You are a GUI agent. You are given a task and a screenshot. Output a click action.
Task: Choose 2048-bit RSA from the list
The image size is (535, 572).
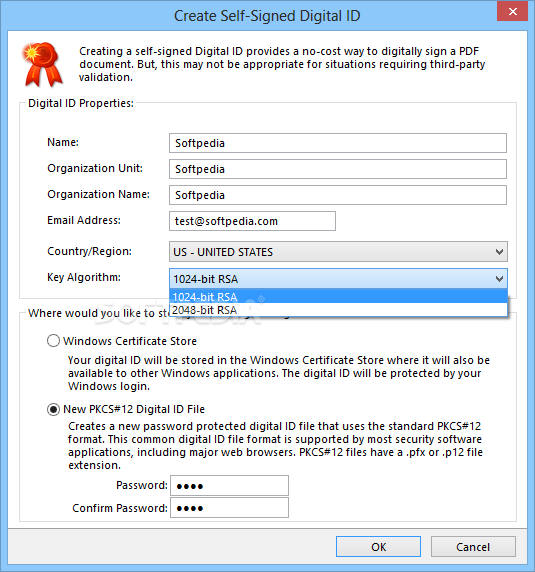[338, 310]
